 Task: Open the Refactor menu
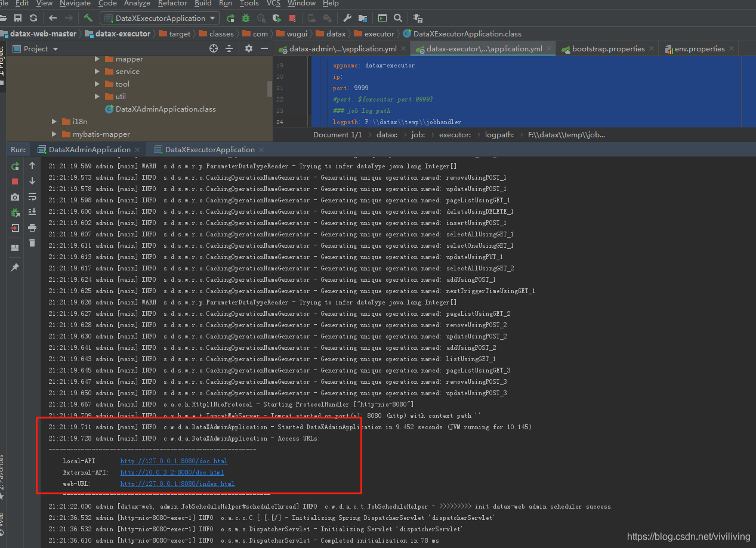172,4
